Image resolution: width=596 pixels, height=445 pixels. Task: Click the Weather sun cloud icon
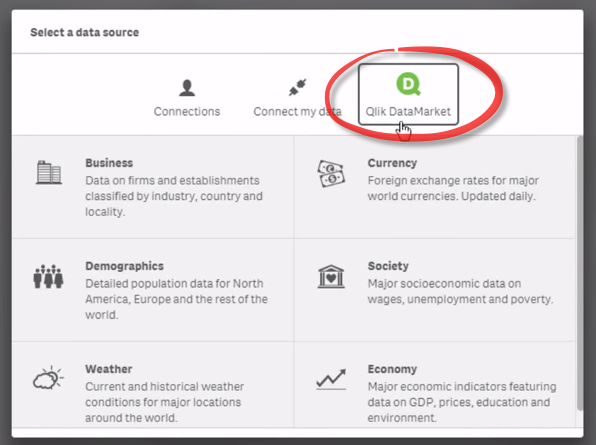click(x=48, y=378)
